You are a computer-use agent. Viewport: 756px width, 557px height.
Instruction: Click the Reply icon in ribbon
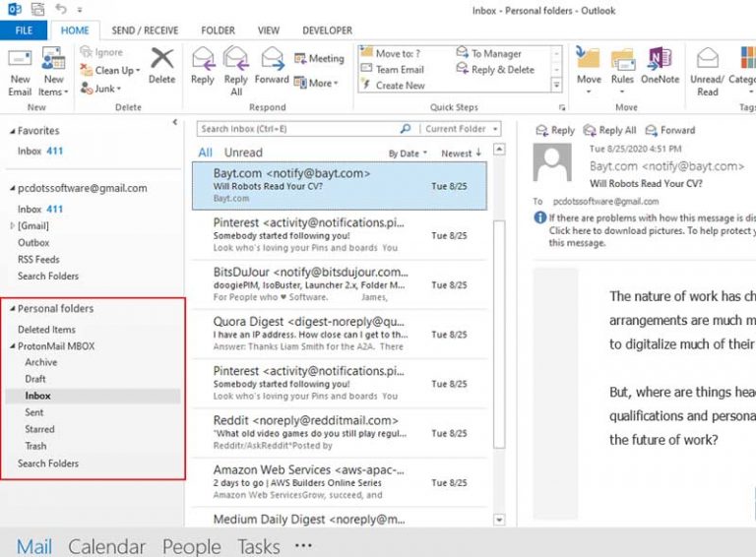[203, 66]
